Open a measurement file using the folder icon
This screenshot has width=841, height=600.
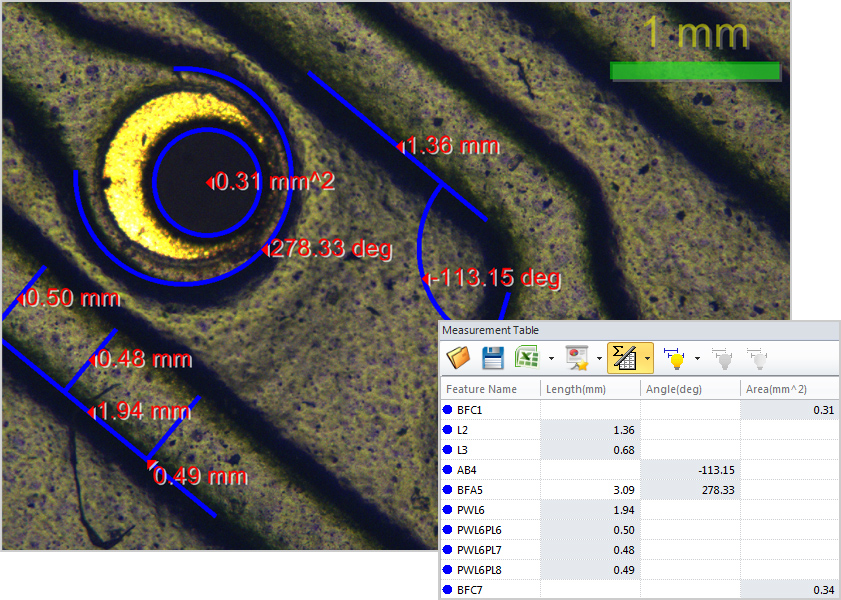coord(459,357)
